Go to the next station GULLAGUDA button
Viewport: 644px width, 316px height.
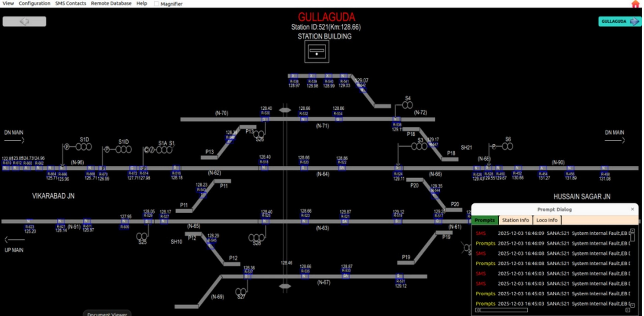click(x=619, y=21)
